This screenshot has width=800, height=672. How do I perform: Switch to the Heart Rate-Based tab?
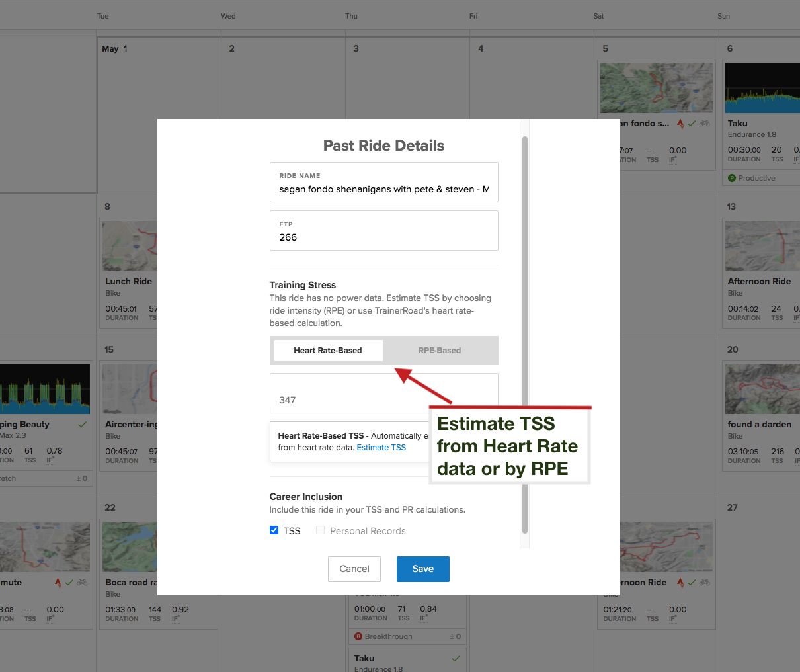coord(328,351)
